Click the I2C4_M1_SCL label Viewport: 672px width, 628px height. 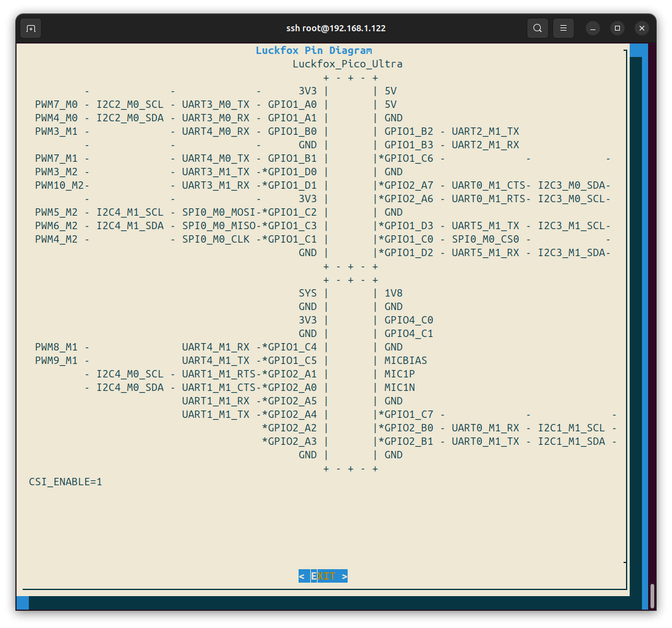[x=130, y=213]
